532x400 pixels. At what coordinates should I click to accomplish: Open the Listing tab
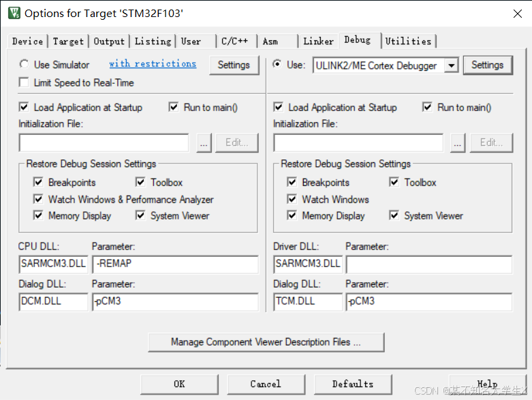coord(153,42)
